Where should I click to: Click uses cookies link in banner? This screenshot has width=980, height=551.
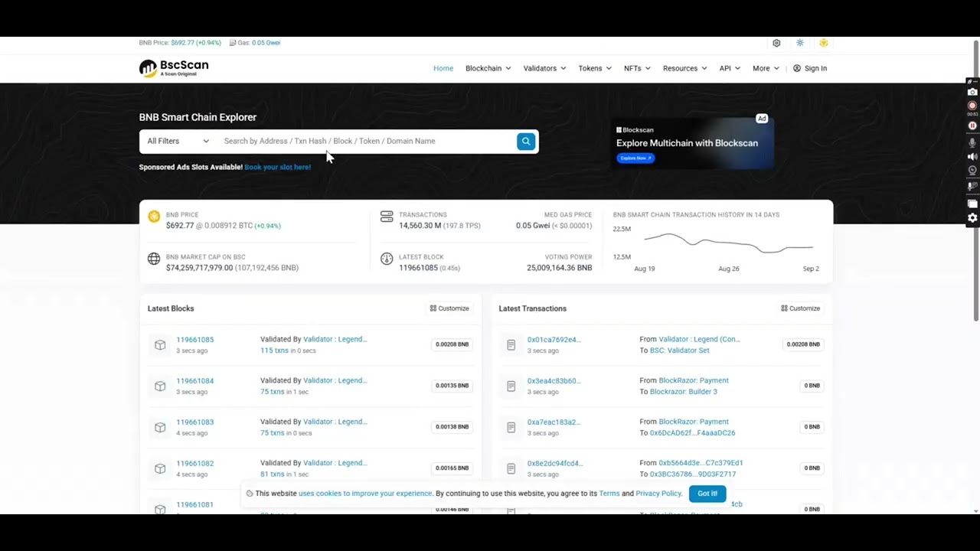[x=365, y=494]
